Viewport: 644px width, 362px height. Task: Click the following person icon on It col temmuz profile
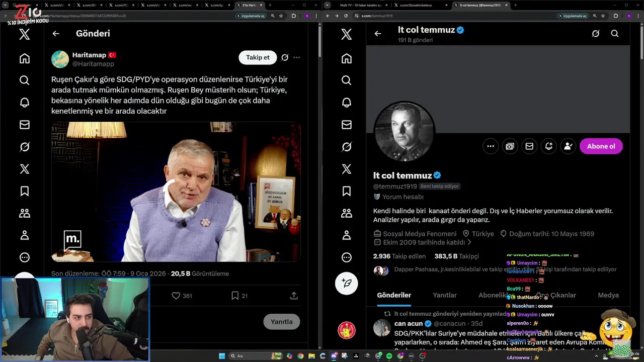click(x=568, y=146)
